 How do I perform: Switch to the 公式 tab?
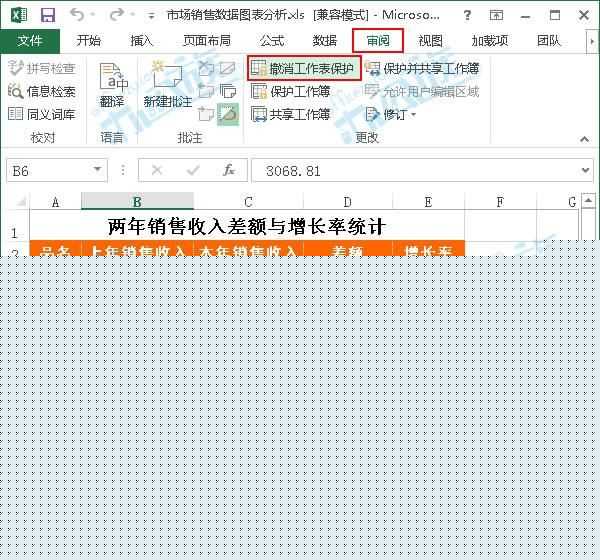point(272,41)
